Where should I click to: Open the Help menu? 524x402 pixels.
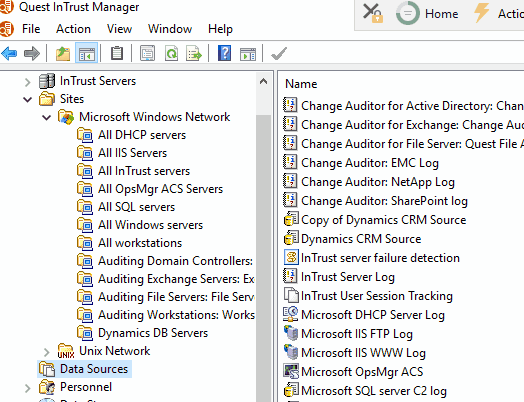point(220,29)
